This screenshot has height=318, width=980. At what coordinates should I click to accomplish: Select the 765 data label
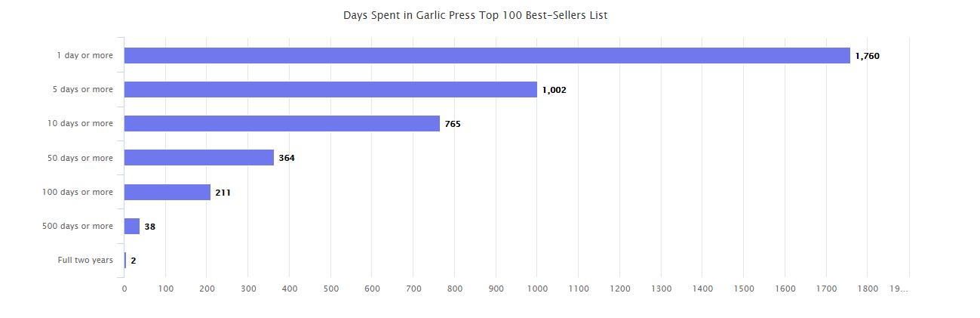pyautogui.click(x=452, y=124)
